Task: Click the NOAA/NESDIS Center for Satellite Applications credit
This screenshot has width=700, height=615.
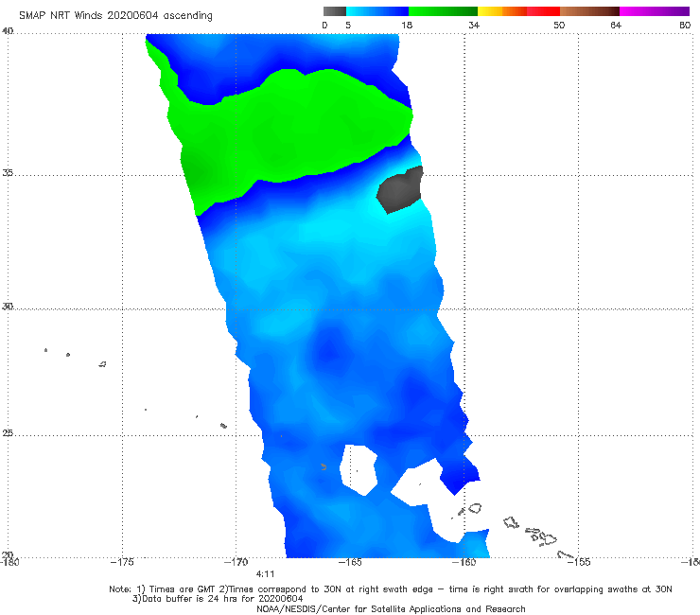Action: (391, 609)
